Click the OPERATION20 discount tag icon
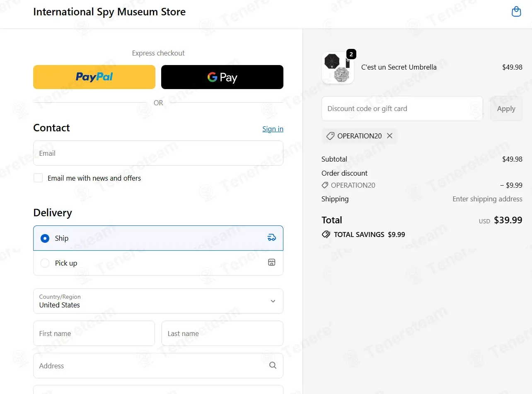The height and width of the screenshot is (394, 532). 330,136
